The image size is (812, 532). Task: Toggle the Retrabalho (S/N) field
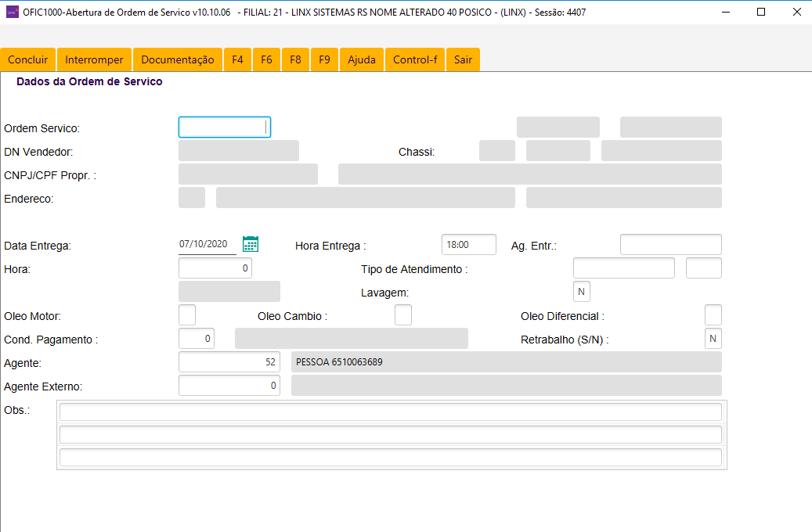tap(713, 339)
